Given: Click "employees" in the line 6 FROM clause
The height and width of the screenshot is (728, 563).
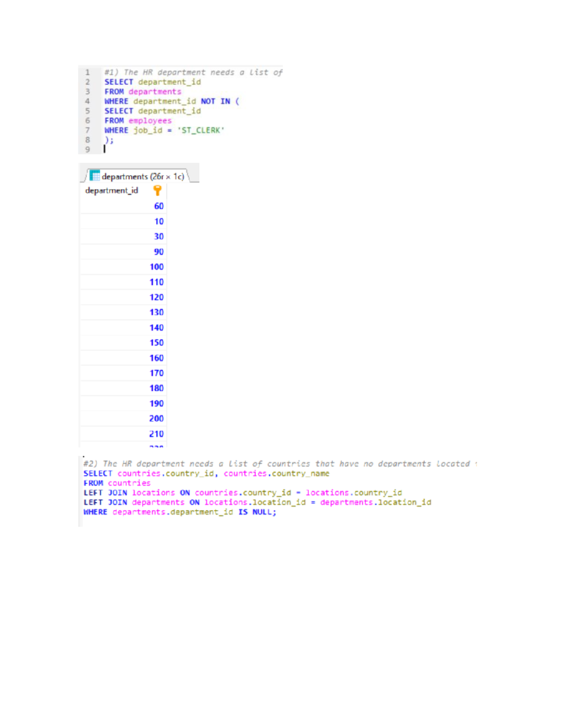Looking at the screenshot, I should pyautogui.click(x=150, y=121).
